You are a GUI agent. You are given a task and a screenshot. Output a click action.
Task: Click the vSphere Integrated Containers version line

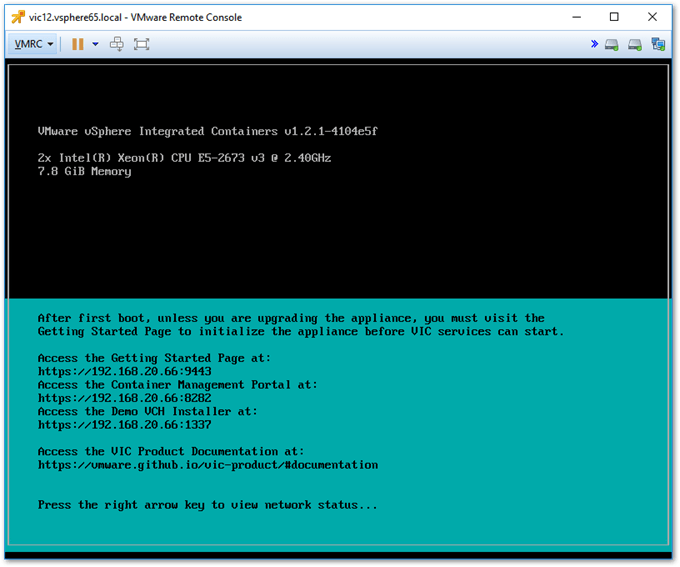[208, 131]
